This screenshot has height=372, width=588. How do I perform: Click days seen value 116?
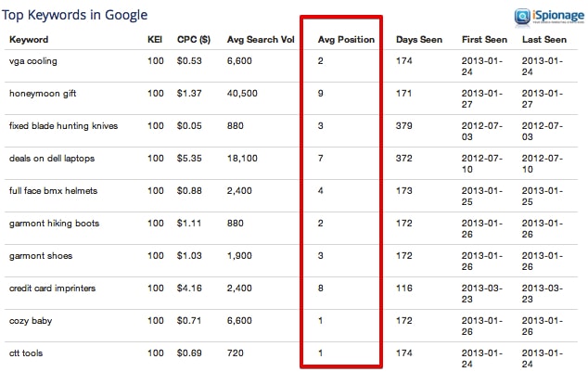click(x=403, y=289)
